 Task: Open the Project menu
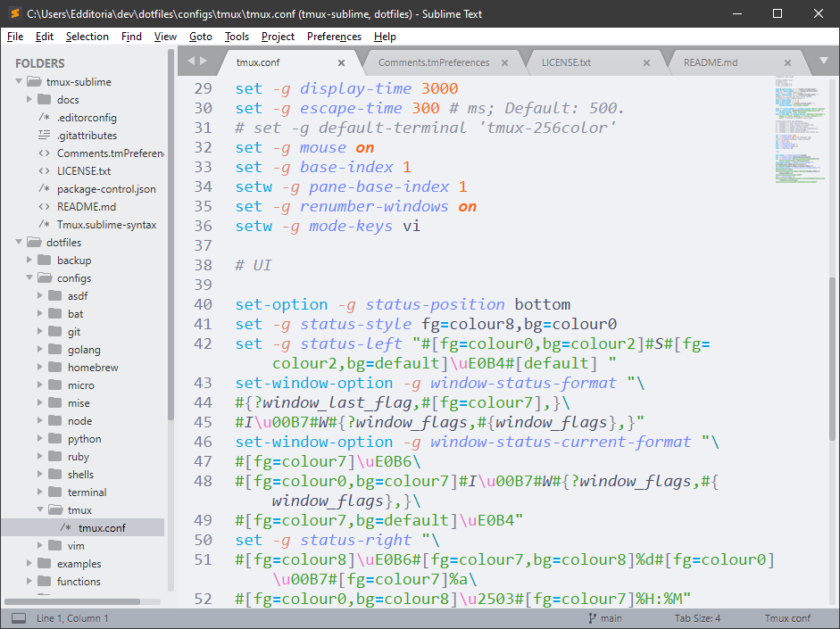tap(278, 37)
